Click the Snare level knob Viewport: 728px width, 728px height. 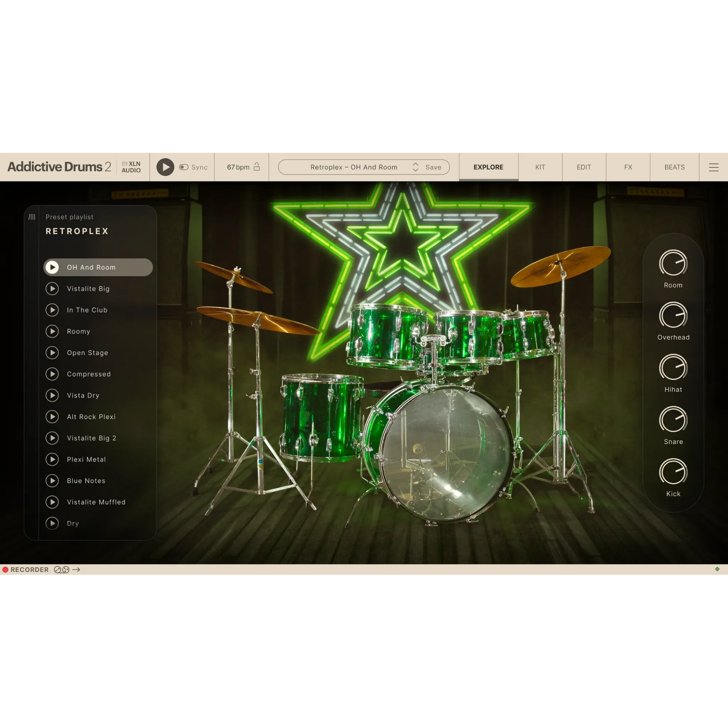pos(673,419)
